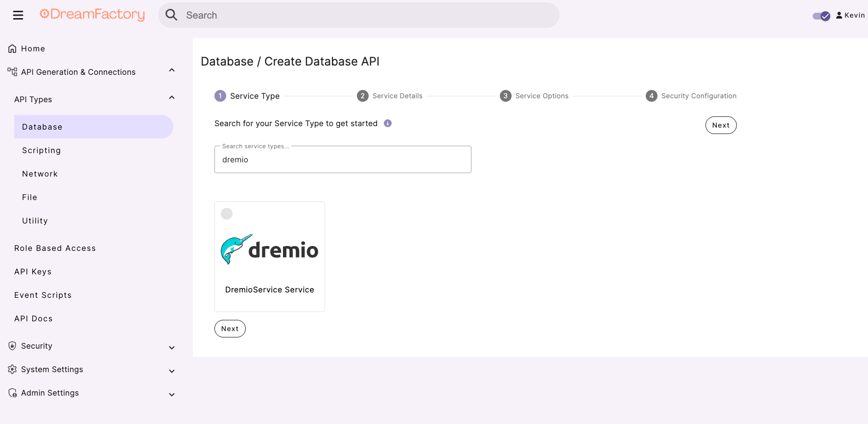Open the Kevin user menu
Viewport: 868px width, 424px height.
tap(850, 15)
